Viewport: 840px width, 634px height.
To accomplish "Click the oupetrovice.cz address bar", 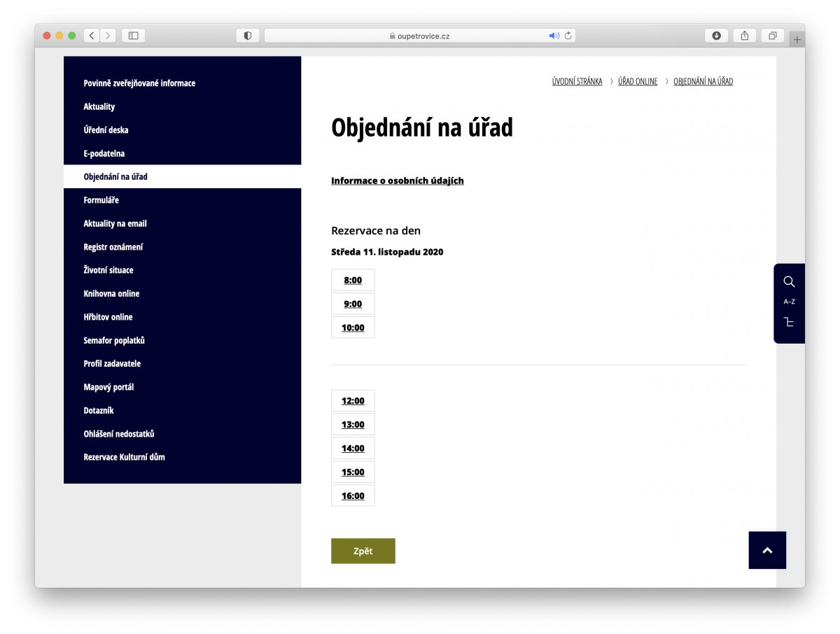I will pyautogui.click(x=420, y=36).
